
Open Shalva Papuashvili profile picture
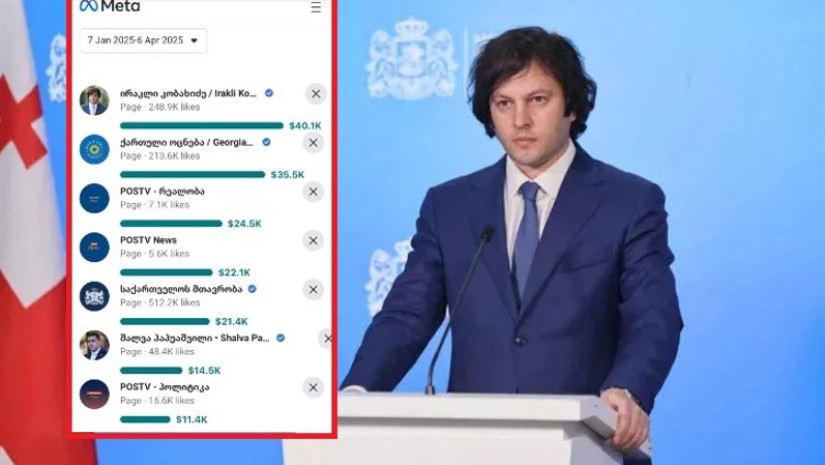95,345
